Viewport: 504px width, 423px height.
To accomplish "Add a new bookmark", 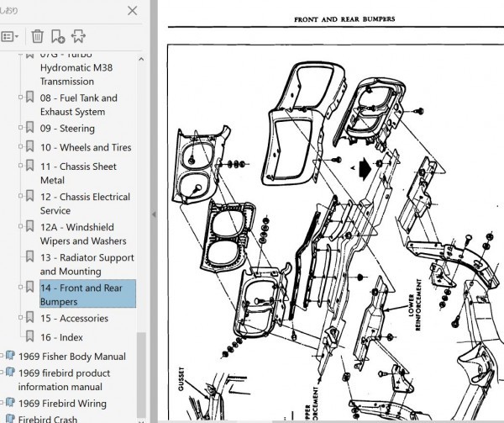I will coord(58,36).
